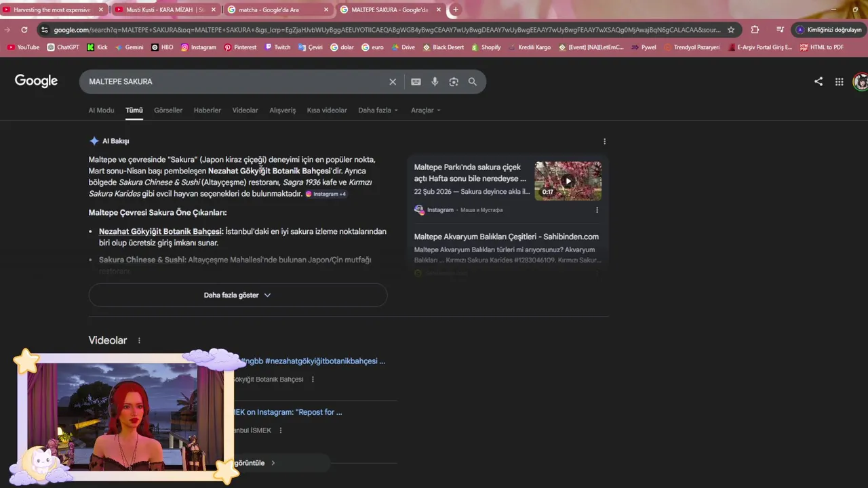Screen dimensions: 868x488
Task: Open the Google account avatar
Action: click(x=861, y=81)
